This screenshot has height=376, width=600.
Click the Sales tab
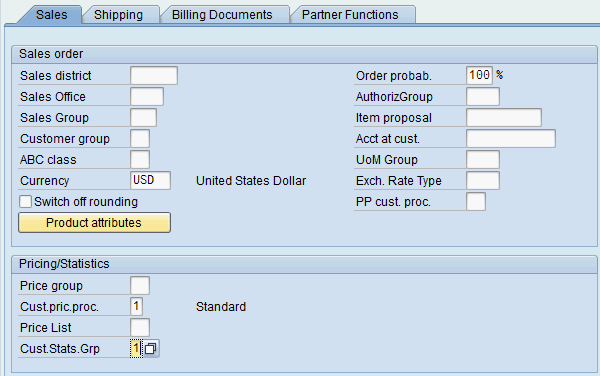(x=52, y=15)
